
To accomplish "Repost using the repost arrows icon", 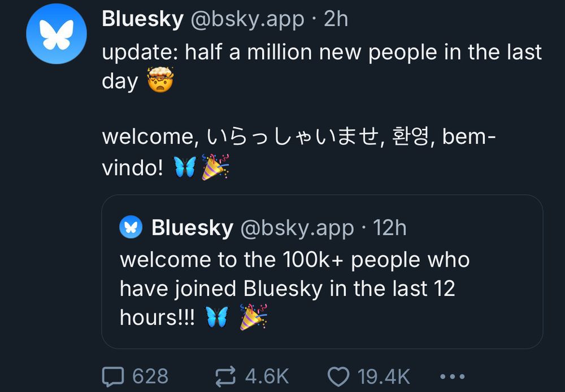I will pyautogui.click(x=226, y=376).
